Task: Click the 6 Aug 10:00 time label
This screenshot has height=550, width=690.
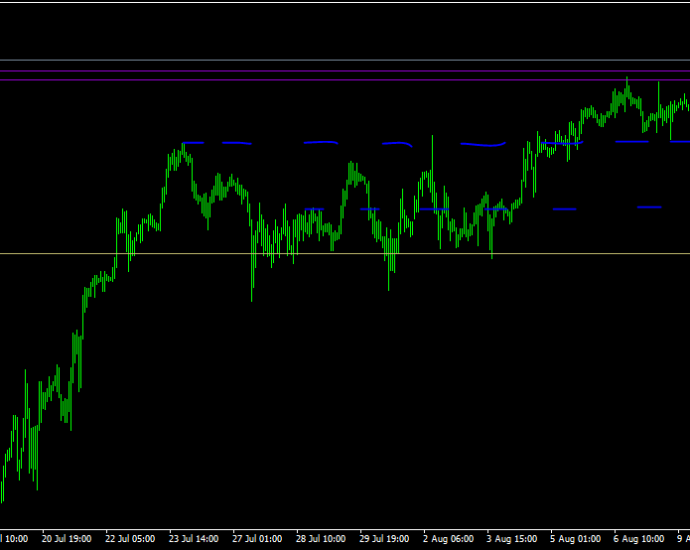Action: coord(639,539)
